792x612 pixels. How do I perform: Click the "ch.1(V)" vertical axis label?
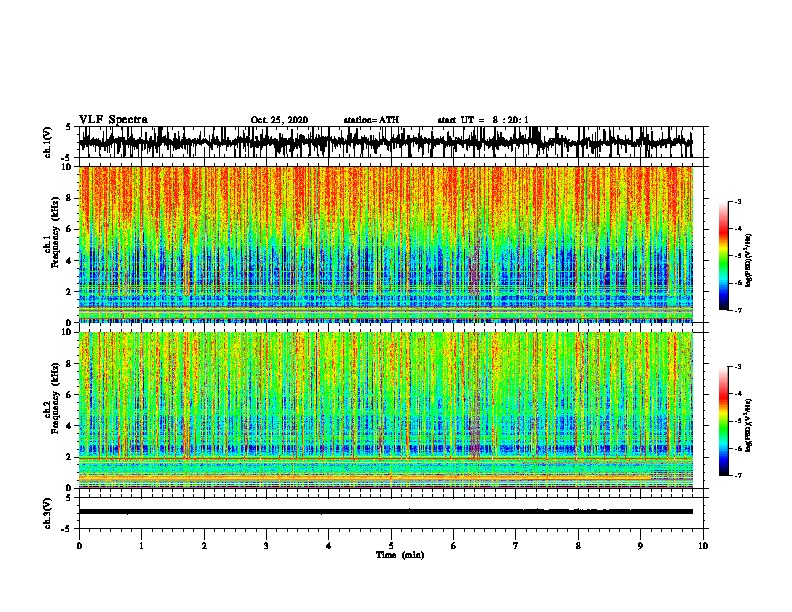pyautogui.click(x=47, y=142)
